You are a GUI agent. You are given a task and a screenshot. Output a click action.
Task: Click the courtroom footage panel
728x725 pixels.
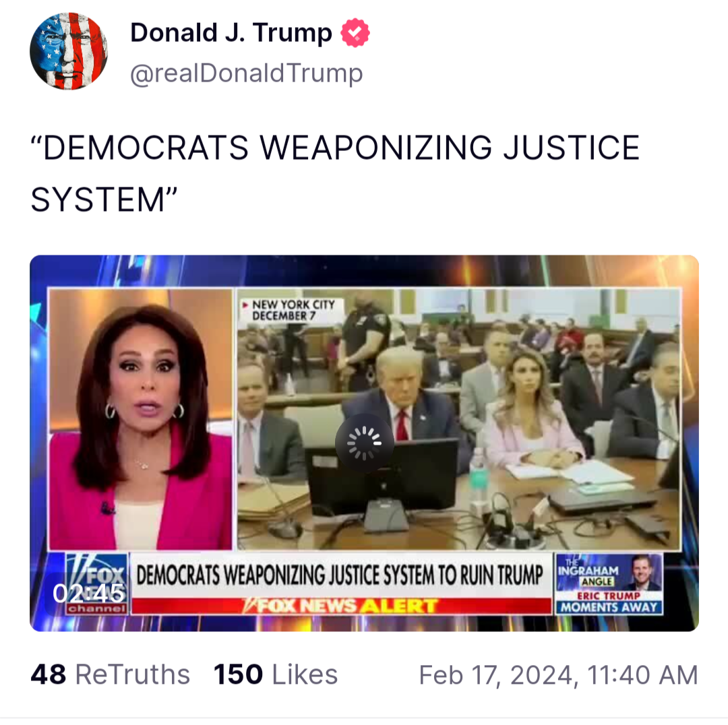(x=459, y=419)
